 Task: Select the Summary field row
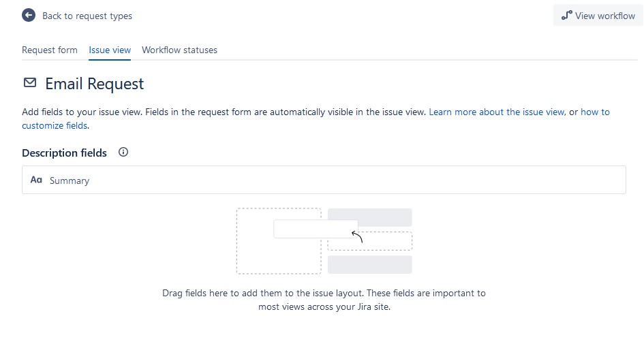(324, 180)
